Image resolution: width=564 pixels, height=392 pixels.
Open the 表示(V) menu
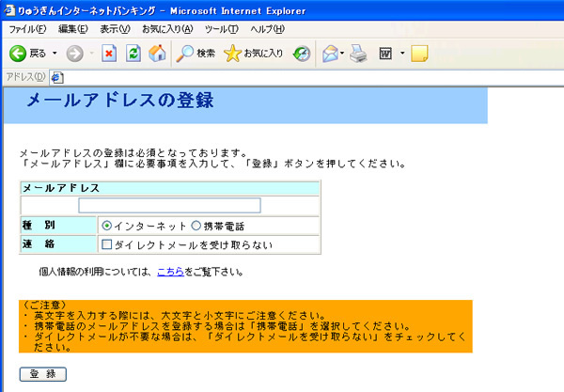(x=115, y=29)
